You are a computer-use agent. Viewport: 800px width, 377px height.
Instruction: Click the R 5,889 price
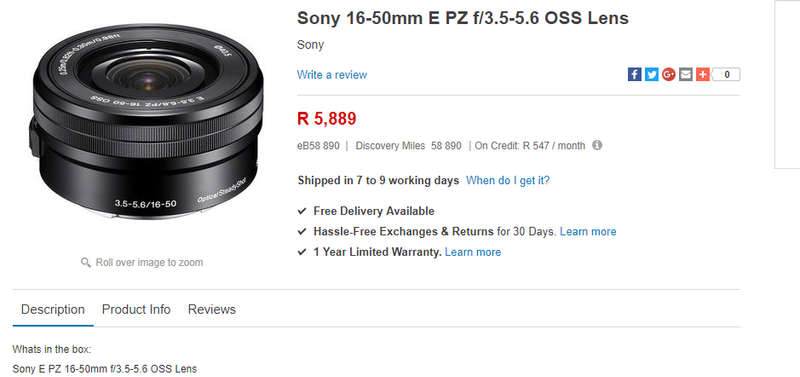point(327,119)
